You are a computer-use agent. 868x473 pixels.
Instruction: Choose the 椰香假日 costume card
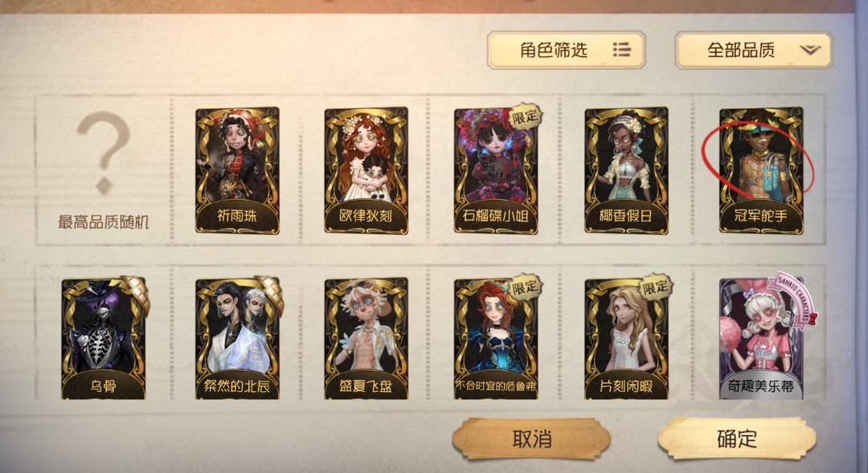[x=626, y=170]
